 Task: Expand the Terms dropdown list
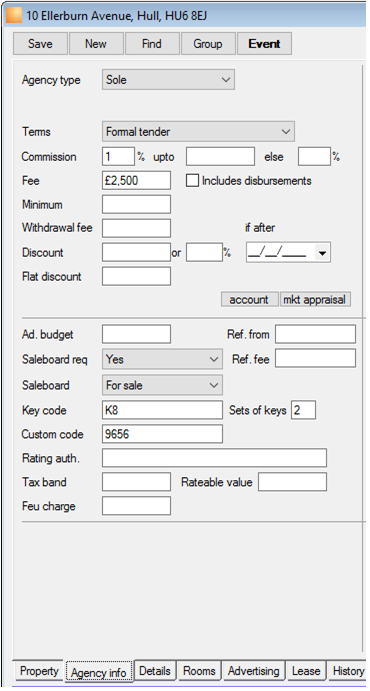198,131
